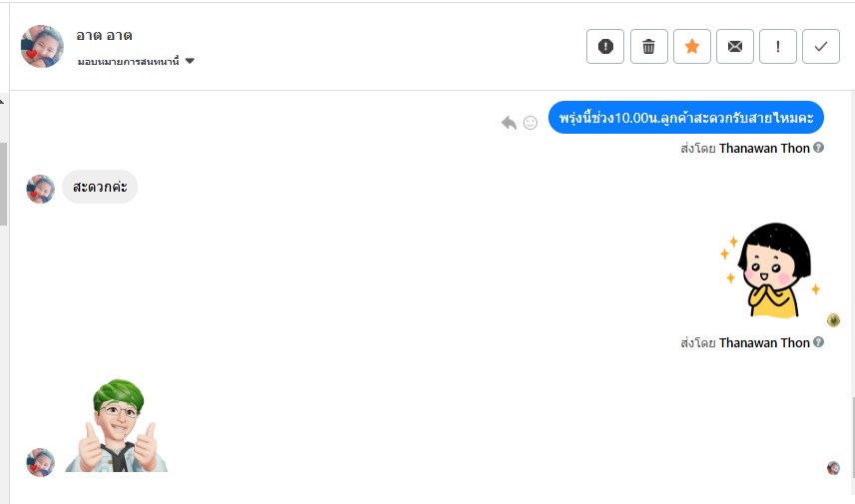
Task: Open emoji reaction picker on blue message
Action: (530, 122)
